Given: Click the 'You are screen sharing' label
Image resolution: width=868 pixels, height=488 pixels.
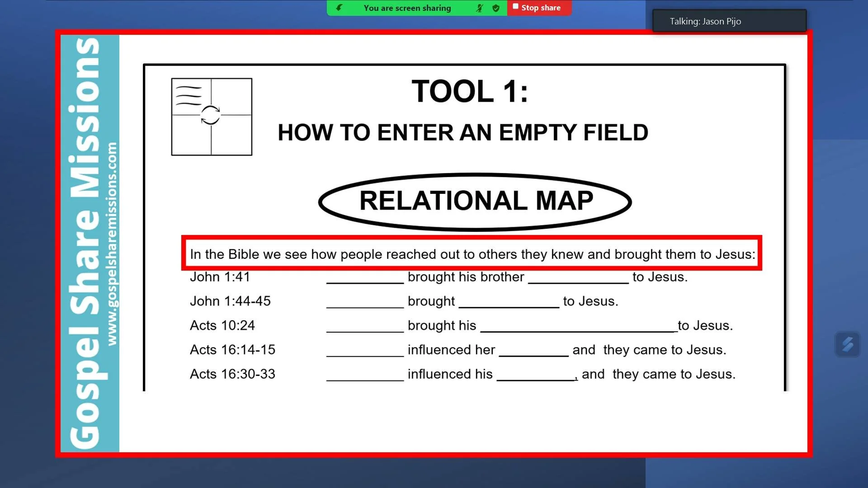Looking at the screenshot, I should [x=407, y=8].
